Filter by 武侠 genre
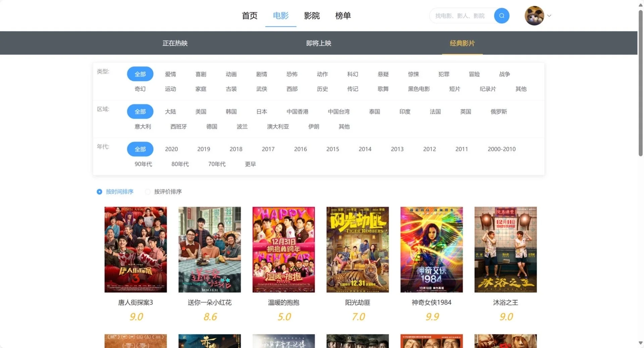 pos(262,89)
